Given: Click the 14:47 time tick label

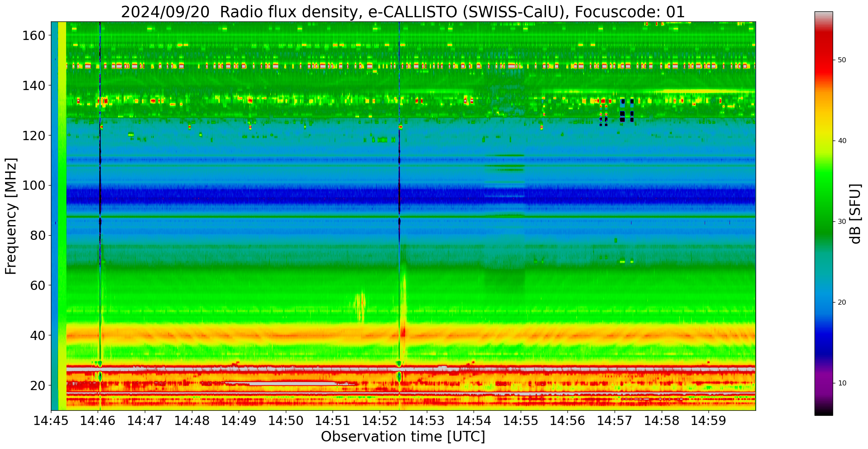Looking at the screenshot, I should pos(145,420).
